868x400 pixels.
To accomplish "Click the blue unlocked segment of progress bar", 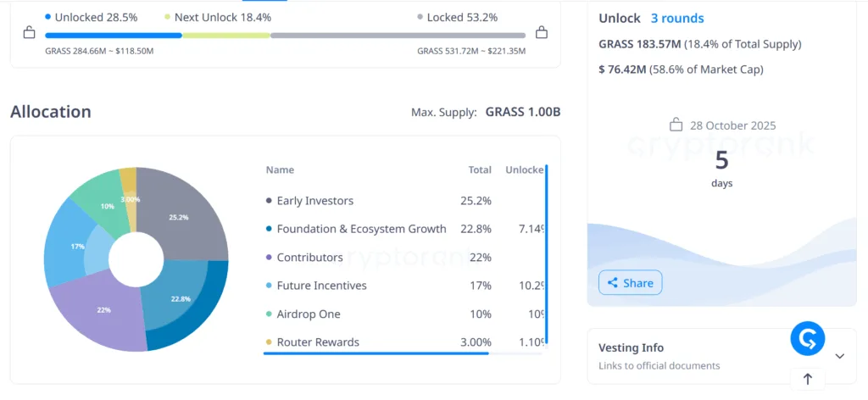I will tap(113, 36).
